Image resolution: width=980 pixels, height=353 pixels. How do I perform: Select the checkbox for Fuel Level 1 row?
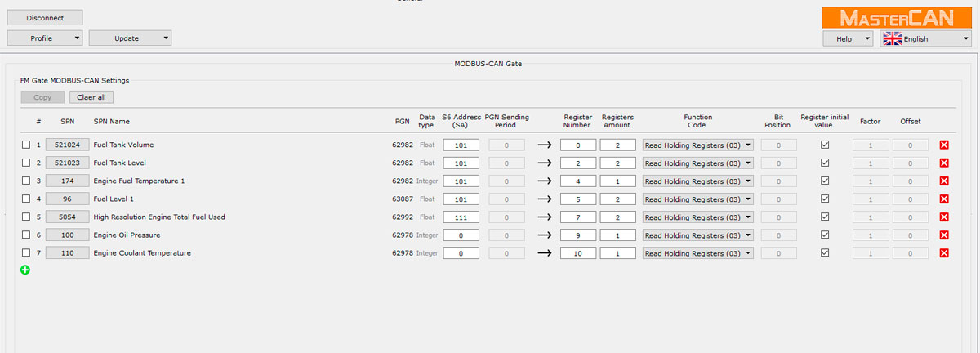tap(25, 199)
